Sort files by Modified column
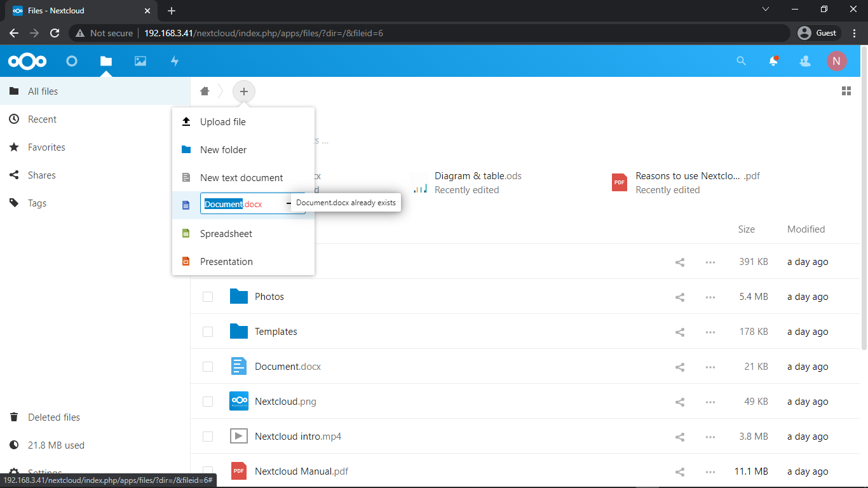 tap(806, 229)
